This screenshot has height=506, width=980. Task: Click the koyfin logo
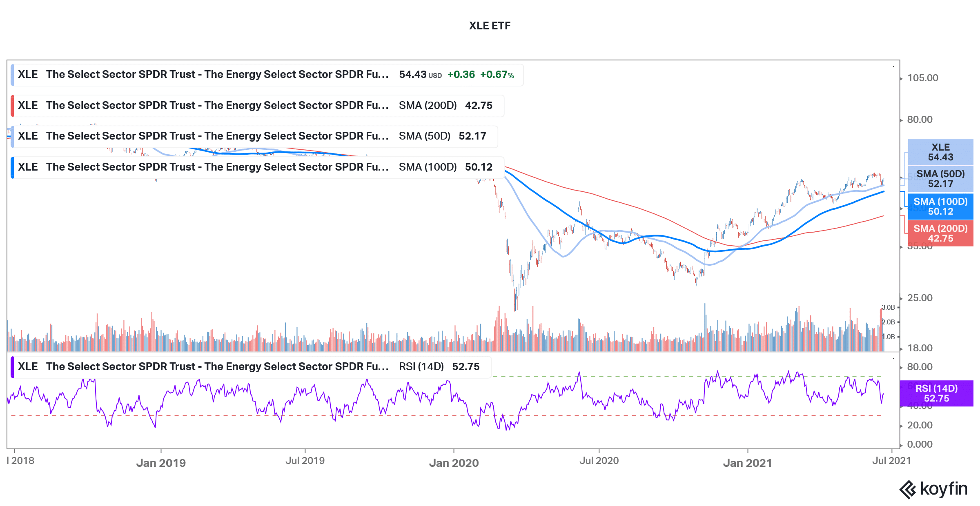pos(933,489)
